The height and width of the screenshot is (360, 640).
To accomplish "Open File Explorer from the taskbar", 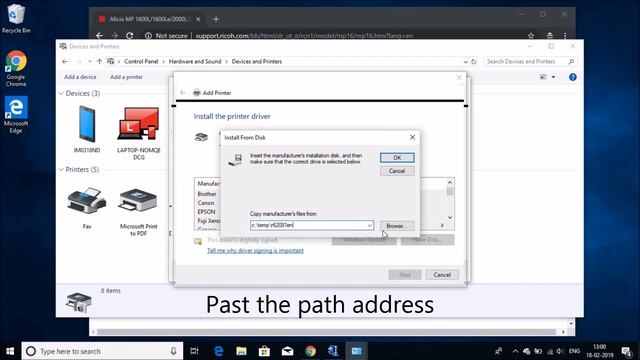I will click(x=241, y=351).
